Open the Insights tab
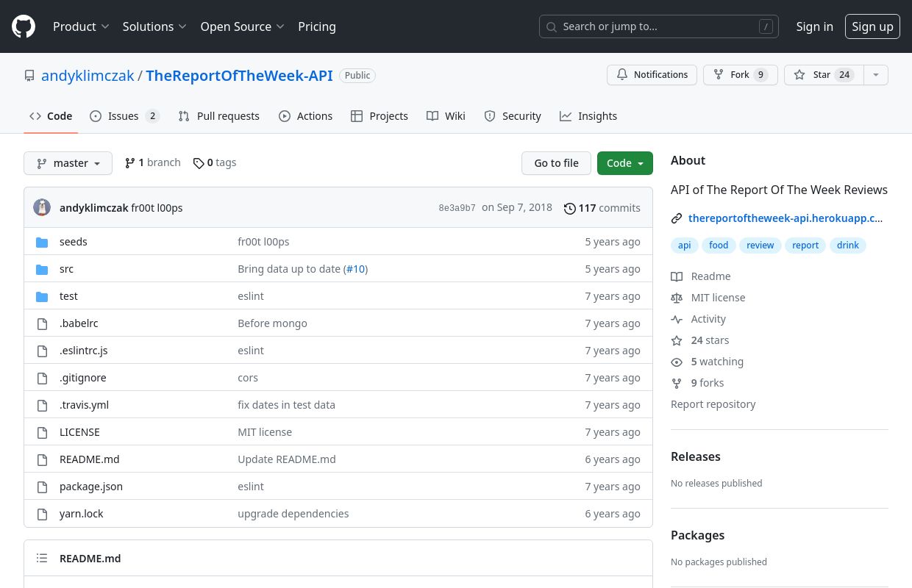This screenshot has height=588, width=912. [588, 116]
